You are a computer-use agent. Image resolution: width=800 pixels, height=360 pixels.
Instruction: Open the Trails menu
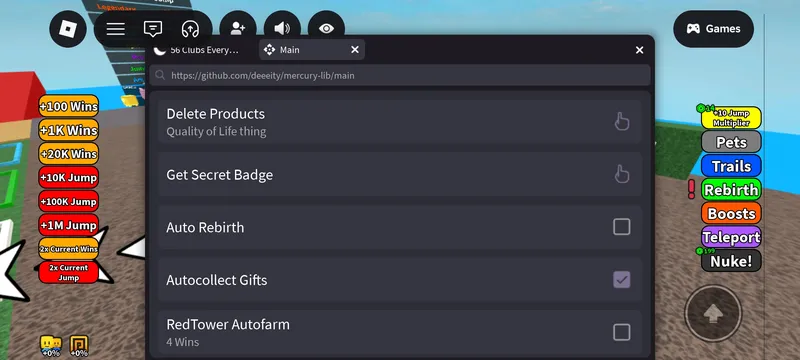[731, 166]
